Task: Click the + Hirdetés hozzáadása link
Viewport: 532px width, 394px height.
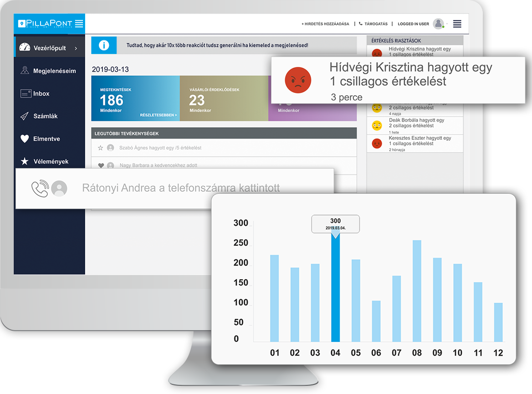Action: (325, 24)
